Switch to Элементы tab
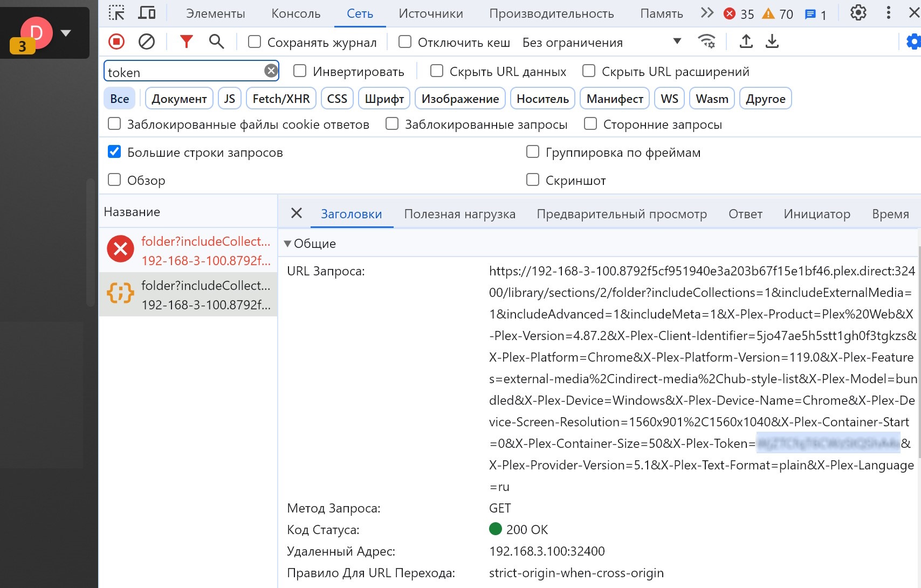This screenshot has height=588, width=921. (216, 13)
